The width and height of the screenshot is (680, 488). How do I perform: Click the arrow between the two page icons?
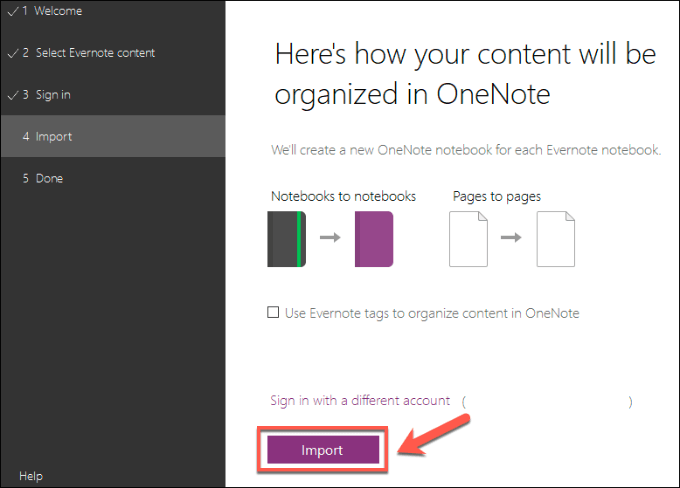(x=513, y=240)
